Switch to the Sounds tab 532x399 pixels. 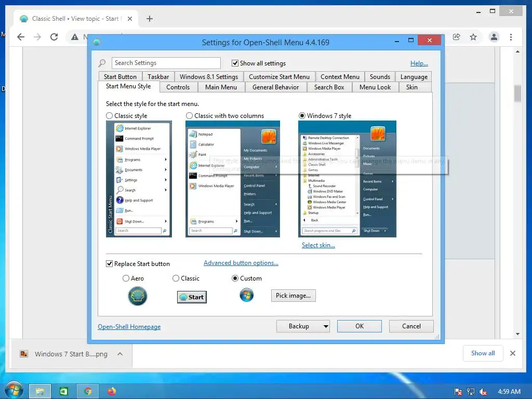pos(380,77)
